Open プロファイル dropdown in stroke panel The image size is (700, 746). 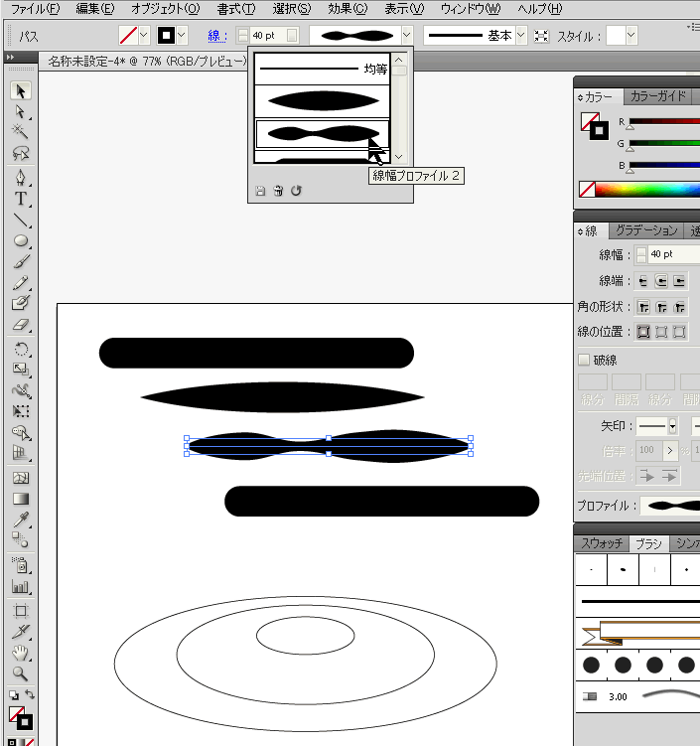coord(669,506)
